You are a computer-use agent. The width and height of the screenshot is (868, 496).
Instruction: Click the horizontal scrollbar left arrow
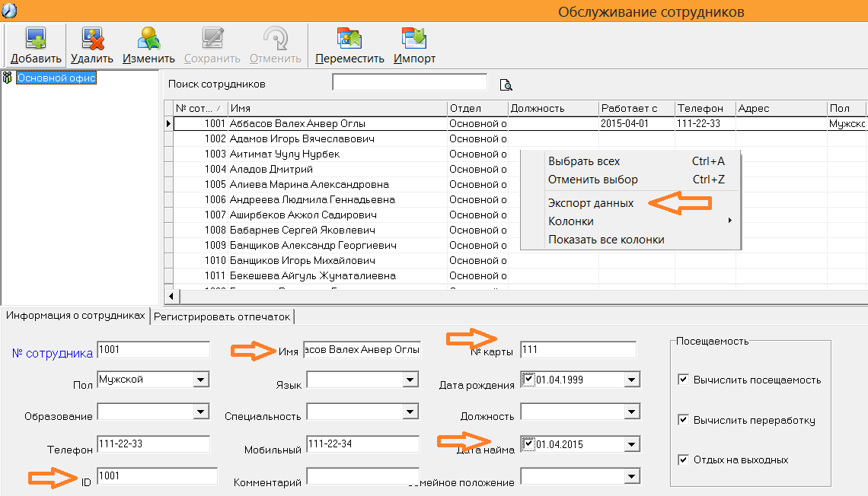coord(171,297)
